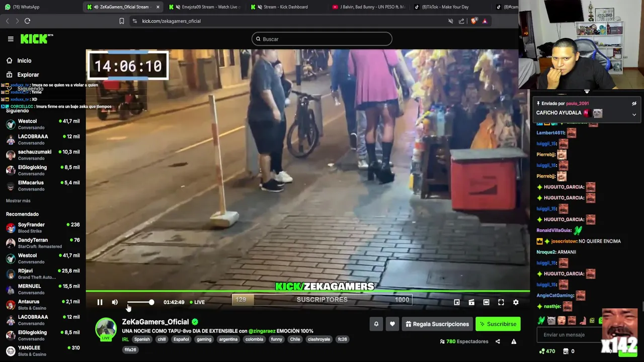Click the IRL category link
This screenshot has width=644, height=362.
(125, 339)
